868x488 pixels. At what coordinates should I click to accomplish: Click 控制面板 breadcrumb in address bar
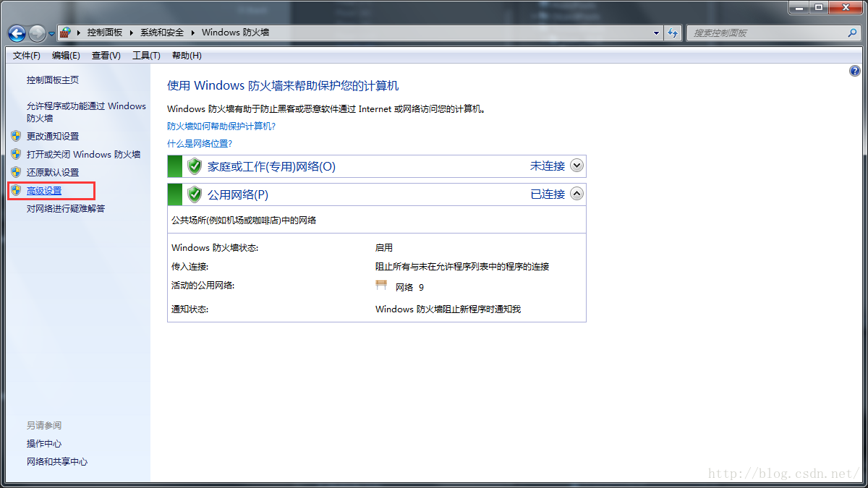[x=105, y=33]
